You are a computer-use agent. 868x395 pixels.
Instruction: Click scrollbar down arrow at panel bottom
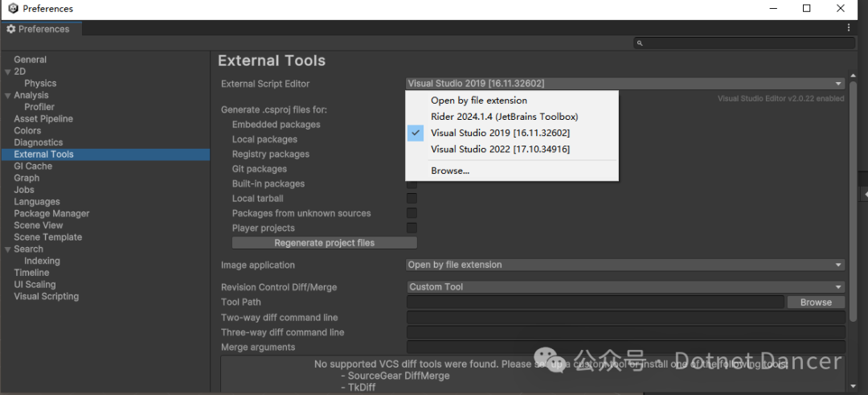[853, 385]
